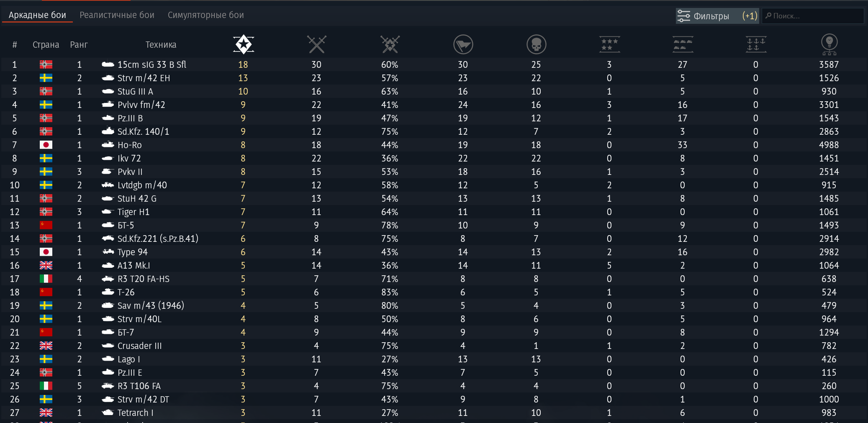
Task: Switch to Симуляторные бои tab
Action: pyautogui.click(x=205, y=15)
